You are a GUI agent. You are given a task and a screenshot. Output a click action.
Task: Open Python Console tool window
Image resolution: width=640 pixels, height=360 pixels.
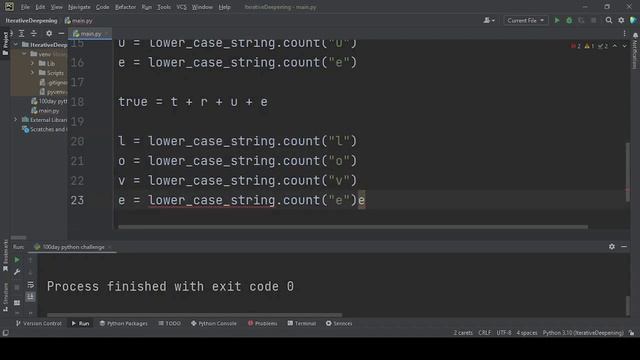213,323
